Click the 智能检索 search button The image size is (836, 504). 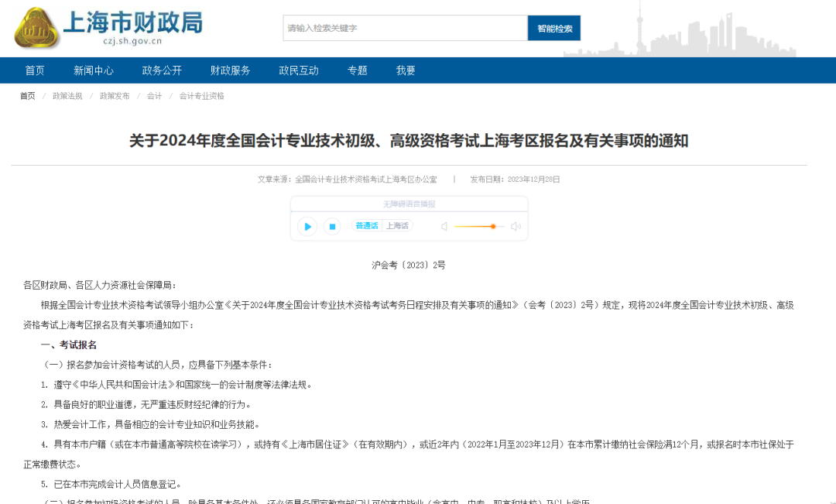[553, 27]
